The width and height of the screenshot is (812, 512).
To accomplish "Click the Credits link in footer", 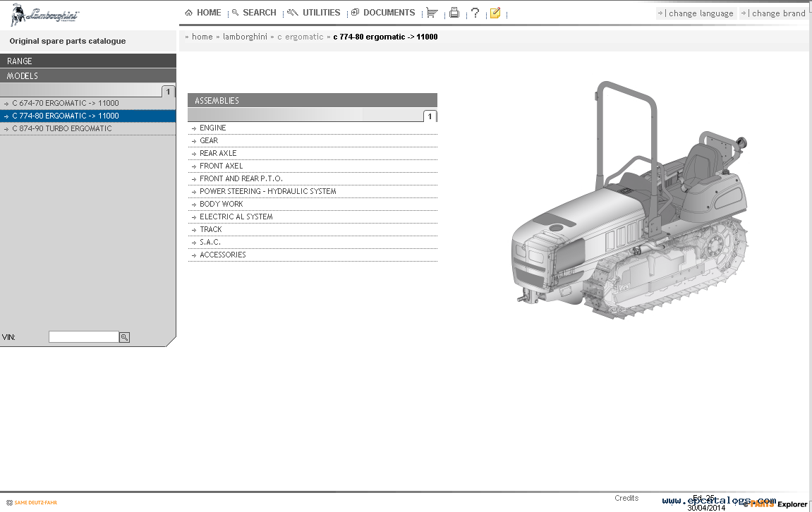I will (626, 498).
